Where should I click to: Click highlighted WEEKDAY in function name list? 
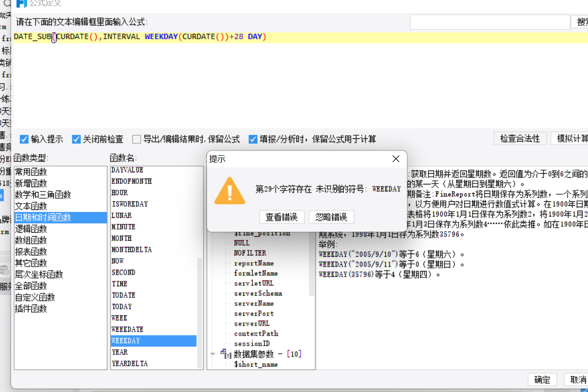(153, 341)
